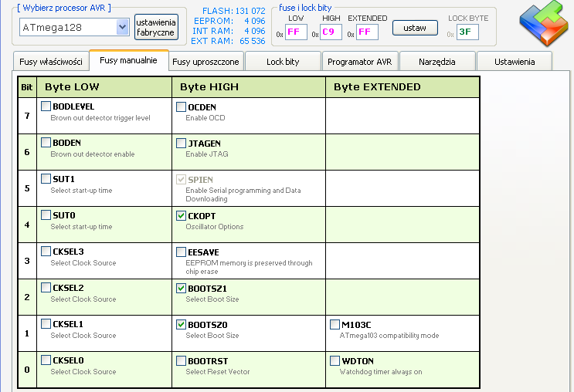Image resolution: width=574 pixels, height=392 pixels.
Task: Open the 'Fusy uproszczone' tab
Action: [205, 61]
